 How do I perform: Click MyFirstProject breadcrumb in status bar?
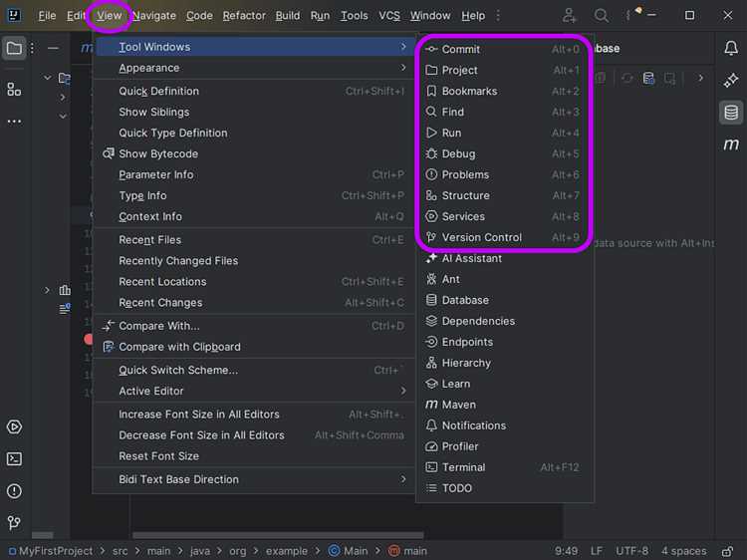[x=51, y=551]
